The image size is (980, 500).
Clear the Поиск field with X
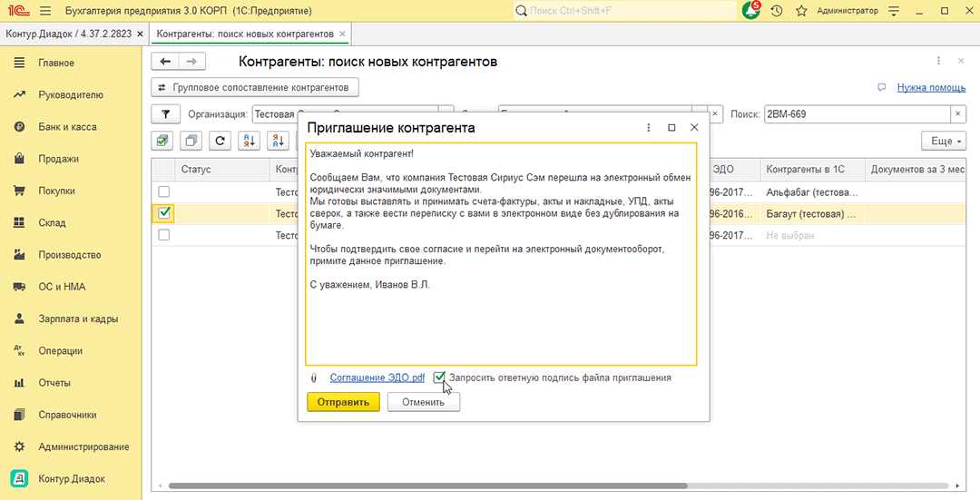tap(958, 114)
